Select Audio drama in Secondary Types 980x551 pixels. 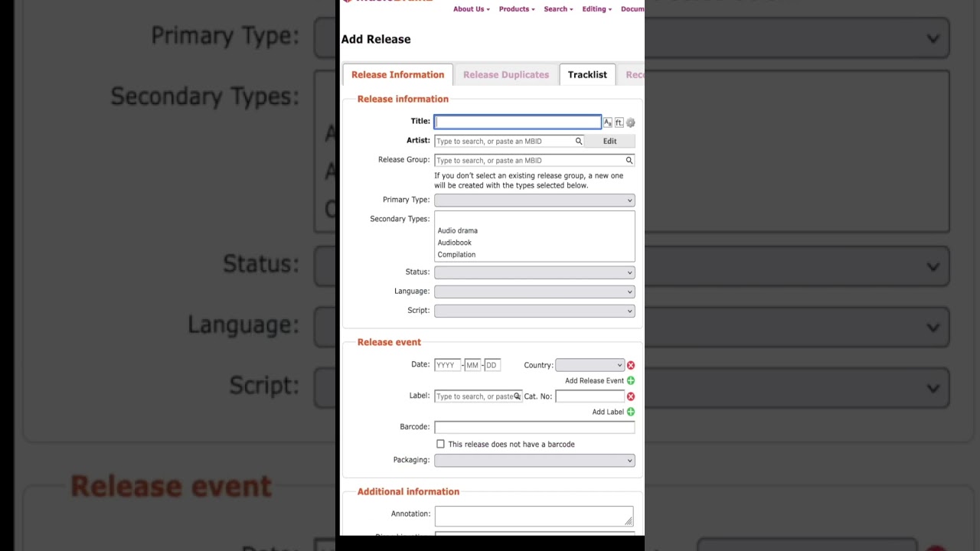point(458,230)
